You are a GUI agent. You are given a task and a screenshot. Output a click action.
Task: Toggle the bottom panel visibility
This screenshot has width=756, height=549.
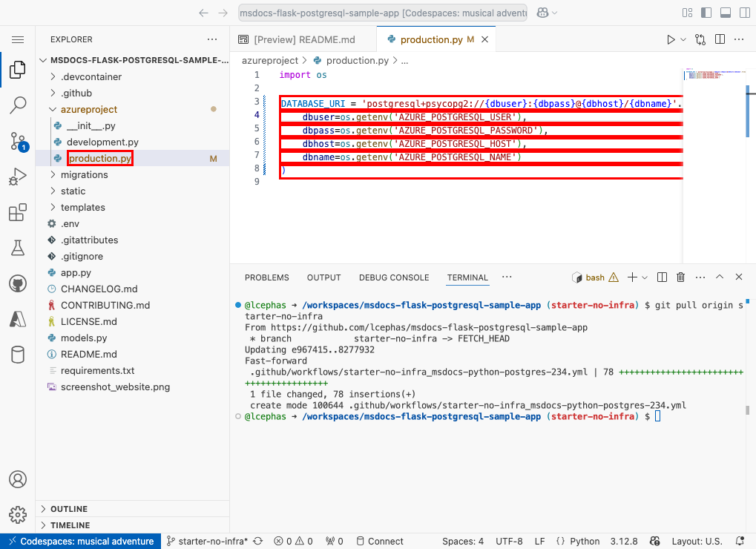(x=724, y=13)
